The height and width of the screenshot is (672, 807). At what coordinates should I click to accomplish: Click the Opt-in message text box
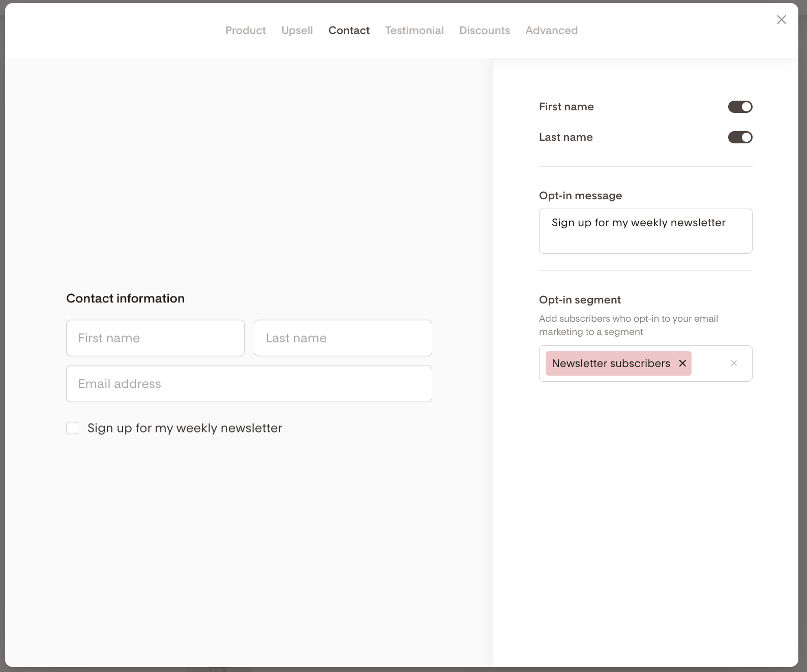click(645, 231)
